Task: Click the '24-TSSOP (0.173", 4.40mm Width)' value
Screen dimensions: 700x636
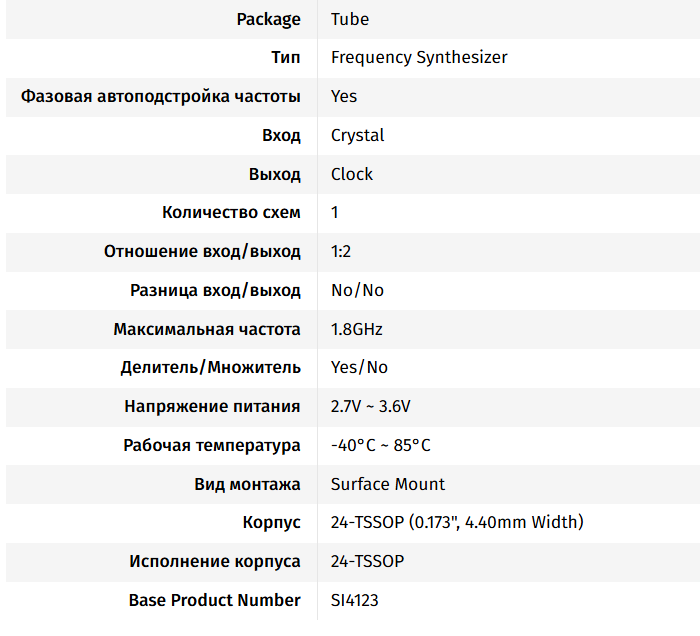Action: click(x=457, y=522)
